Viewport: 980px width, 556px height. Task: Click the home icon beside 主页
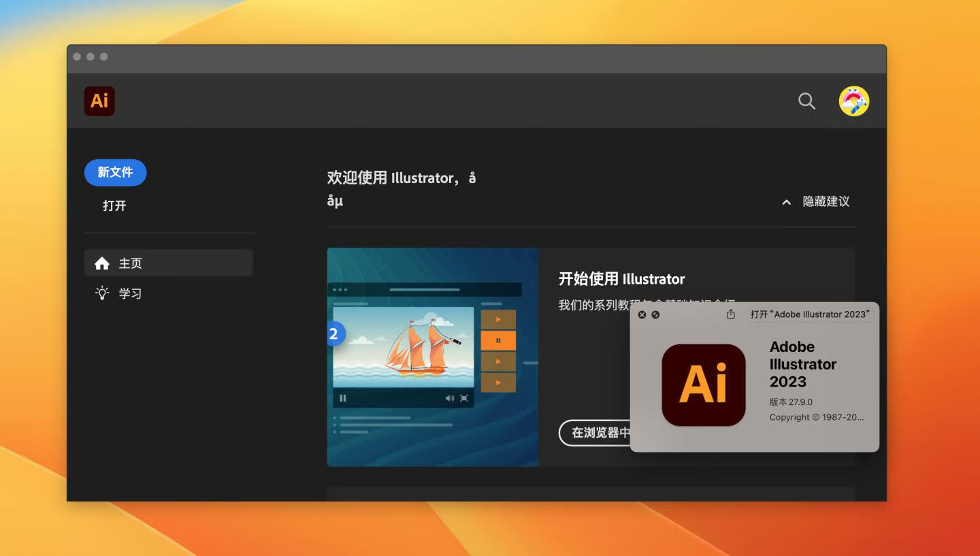coord(102,263)
